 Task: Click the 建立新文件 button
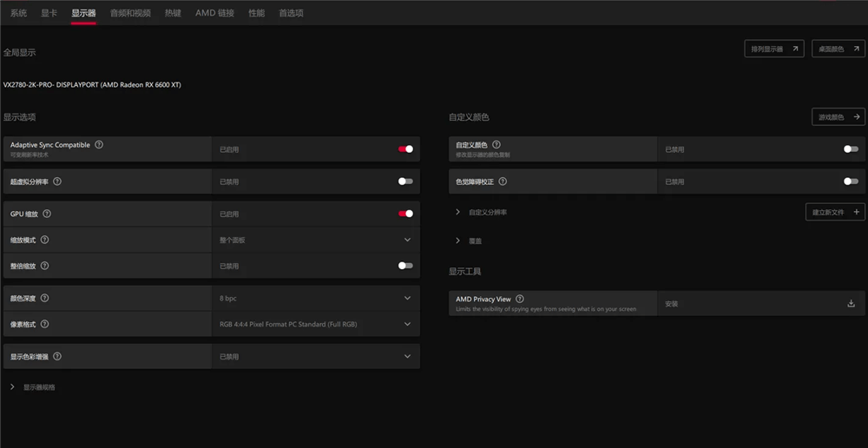click(835, 212)
